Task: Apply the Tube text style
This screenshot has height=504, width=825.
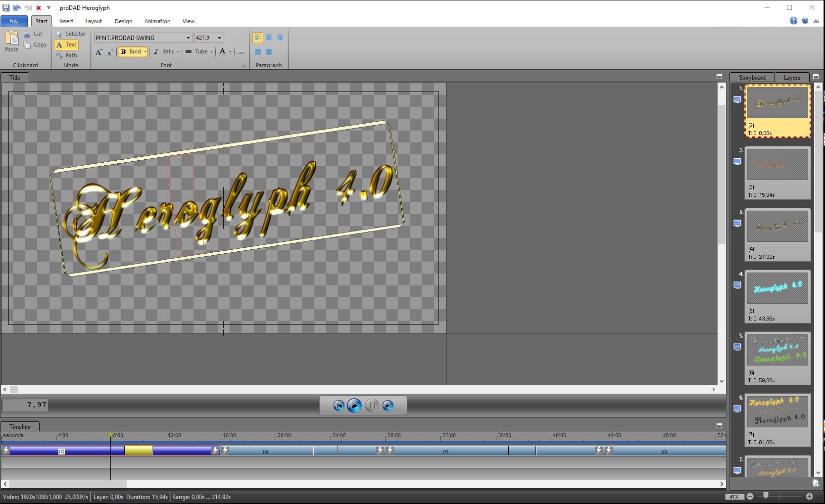Action: 196,51
